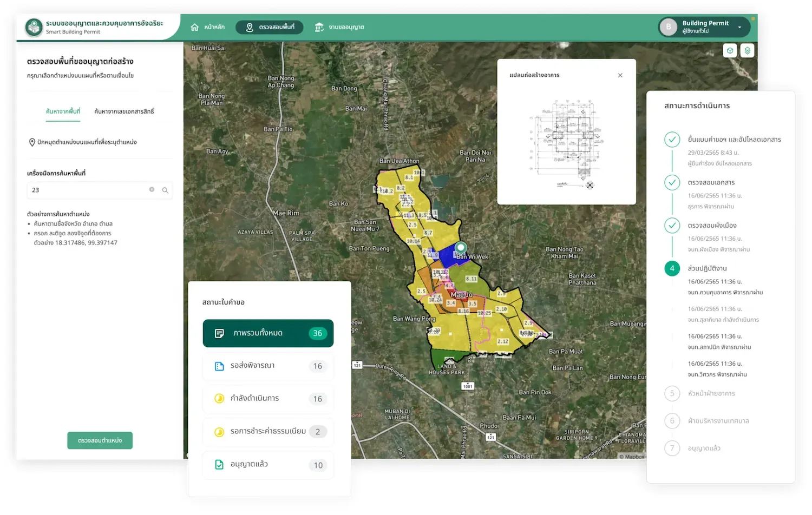The height and width of the screenshot is (515, 812).
Task: Open the map layers icon button
Action: click(x=747, y=50)
